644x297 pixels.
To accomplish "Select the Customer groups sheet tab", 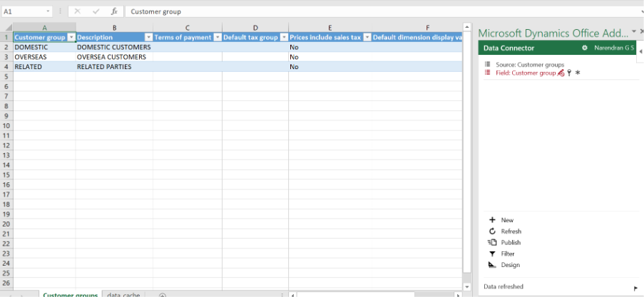I will [x=70, y=294].
